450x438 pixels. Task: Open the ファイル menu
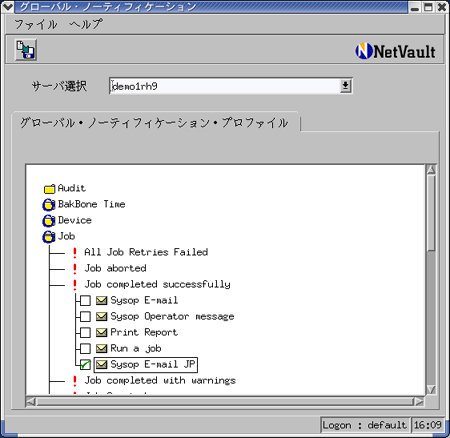pos(36,24)
